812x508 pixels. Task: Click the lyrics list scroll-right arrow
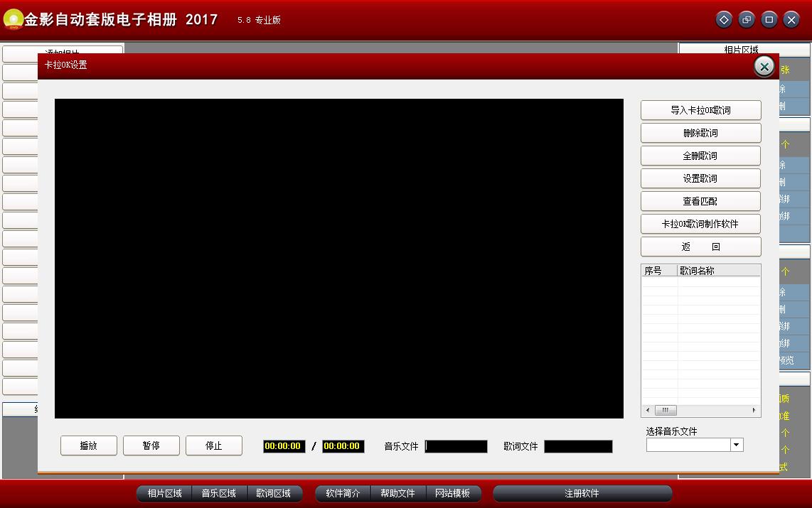[x=754, y=410]
